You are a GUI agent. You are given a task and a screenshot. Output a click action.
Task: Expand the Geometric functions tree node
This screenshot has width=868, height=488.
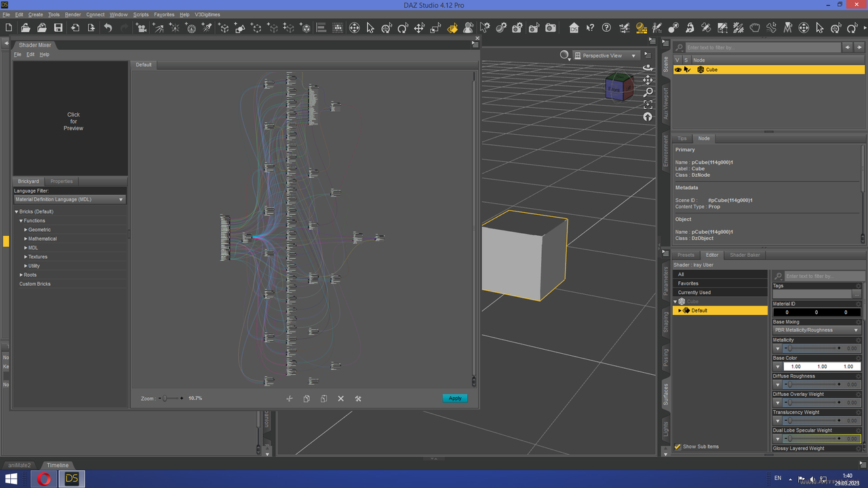click(x=26, y=230)
